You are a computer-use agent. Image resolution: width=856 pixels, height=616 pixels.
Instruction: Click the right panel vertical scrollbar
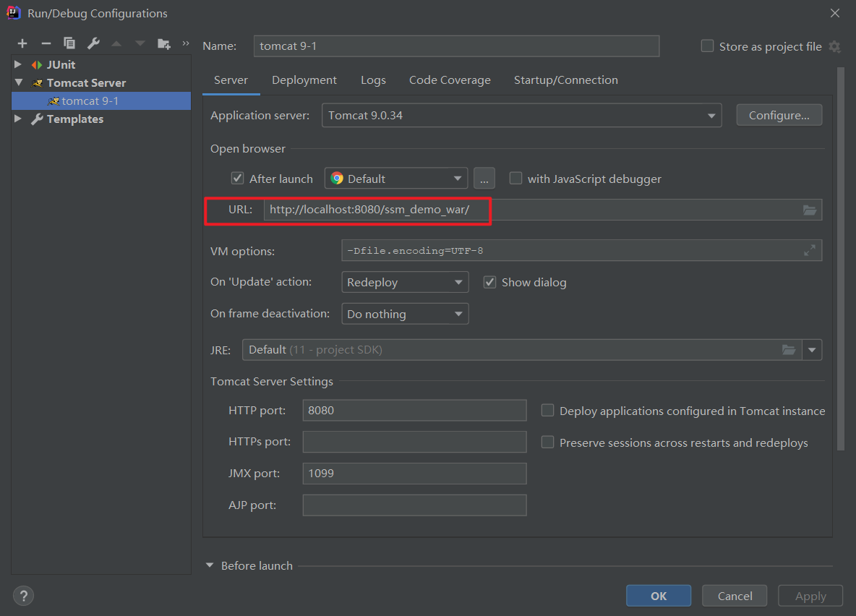[841, 260]
